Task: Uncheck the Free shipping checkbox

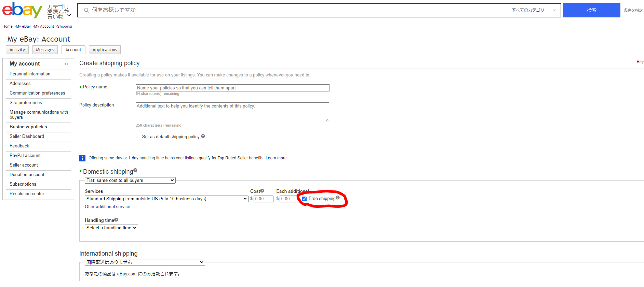Action: click(x=304, y=199)
